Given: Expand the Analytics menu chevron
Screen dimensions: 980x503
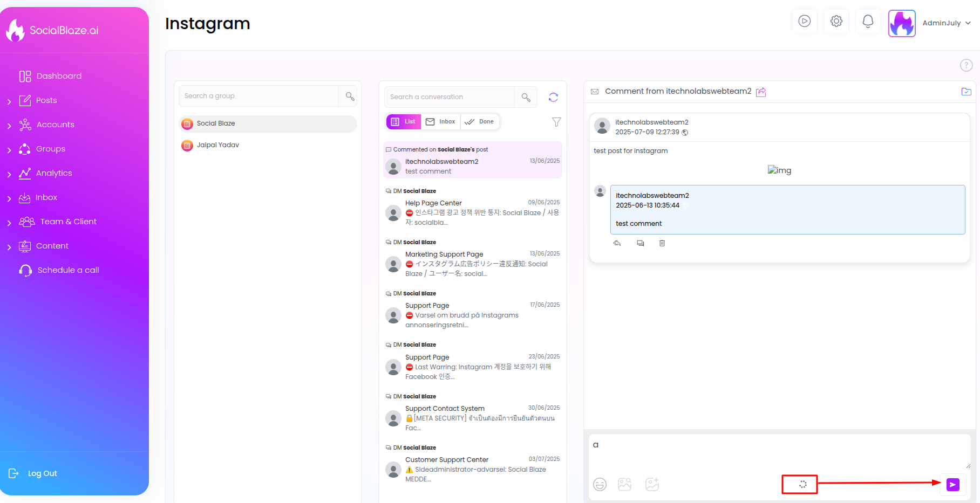Looking at the screenshot, I should pos(9,174).
